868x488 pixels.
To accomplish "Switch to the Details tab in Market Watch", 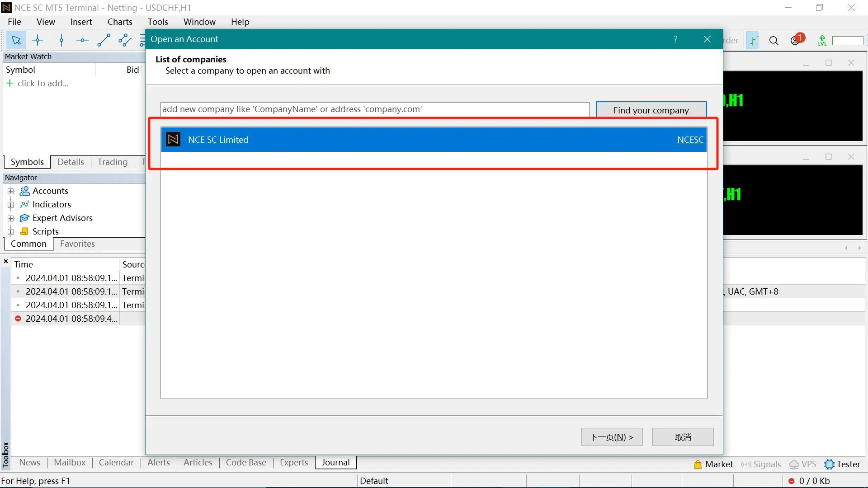I will (71, 162).
